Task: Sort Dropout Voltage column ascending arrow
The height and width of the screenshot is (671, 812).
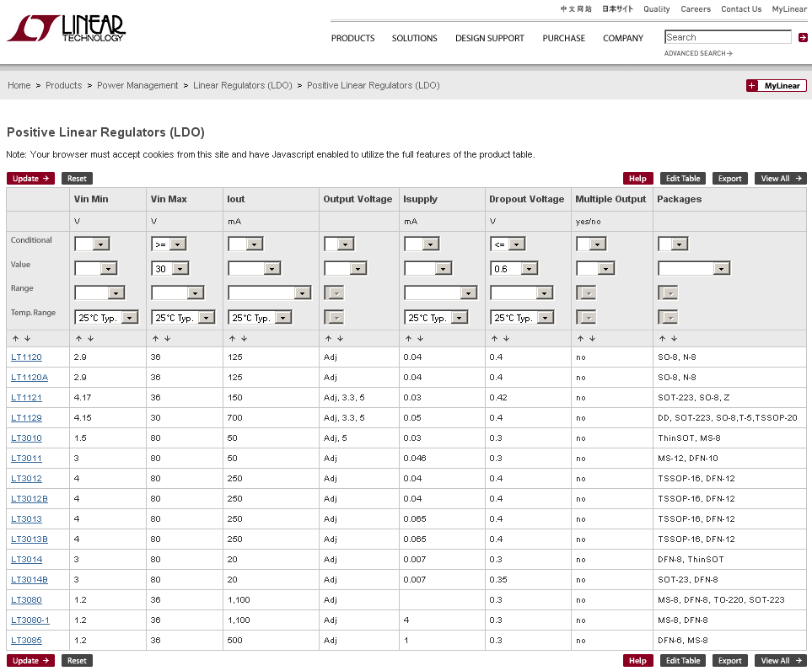Action: 493,338
